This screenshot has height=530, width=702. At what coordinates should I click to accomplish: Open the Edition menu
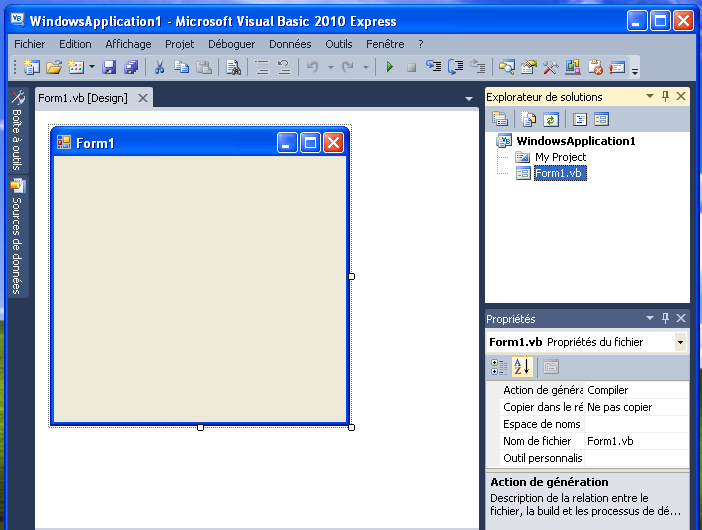coord(75,44)
